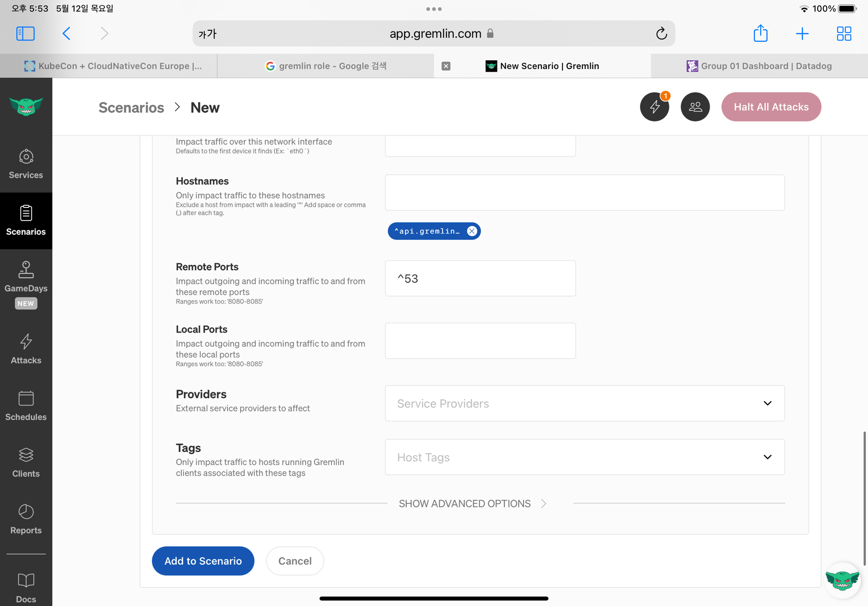Click the three dots multitasking control
Screen dimensions: 868x606
[434, 9]
